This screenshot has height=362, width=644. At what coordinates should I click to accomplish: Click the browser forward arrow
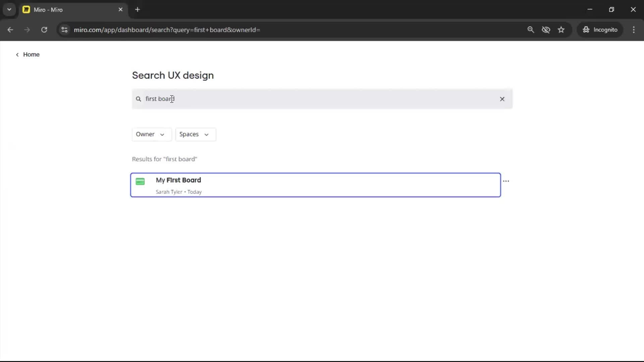pyautogui.click(x=27, y=30)
